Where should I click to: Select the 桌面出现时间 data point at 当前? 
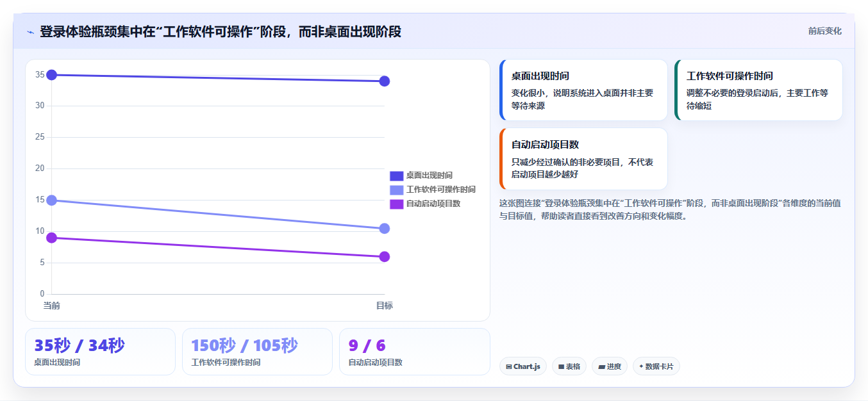point(52,75)
